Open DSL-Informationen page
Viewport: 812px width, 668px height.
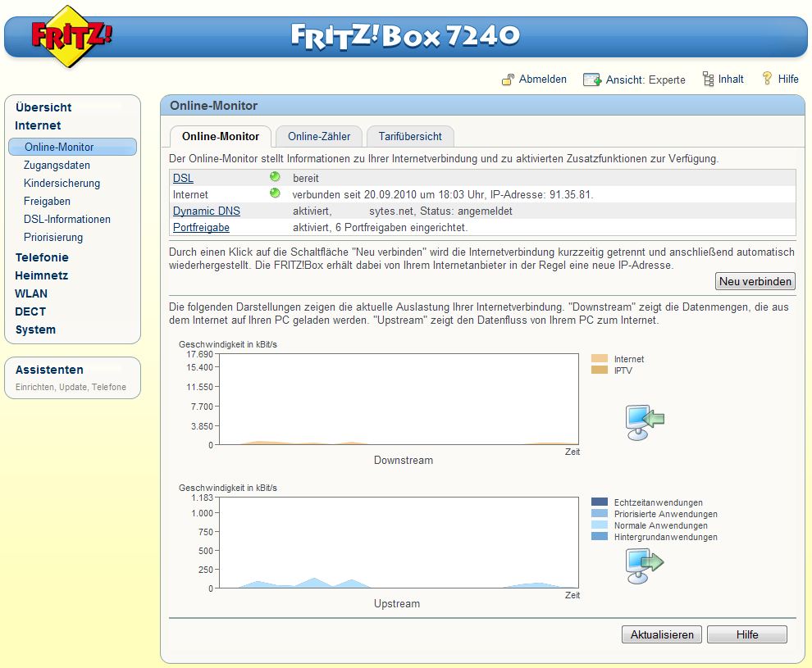pyautogui.click(x=67, y=220)
